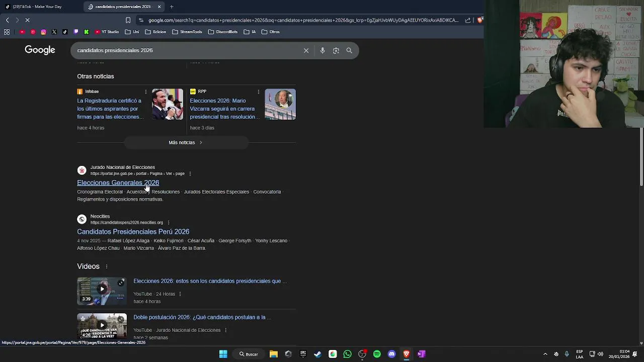Viewport: 644px width, 362px height.
Task: Show hidden system tray icons
Action: [545, 354]
